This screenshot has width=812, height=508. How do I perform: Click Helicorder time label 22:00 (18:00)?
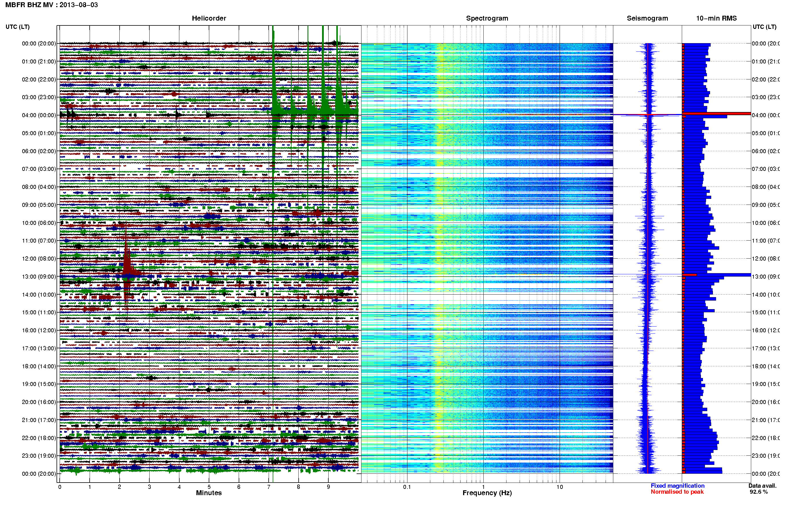39,438
